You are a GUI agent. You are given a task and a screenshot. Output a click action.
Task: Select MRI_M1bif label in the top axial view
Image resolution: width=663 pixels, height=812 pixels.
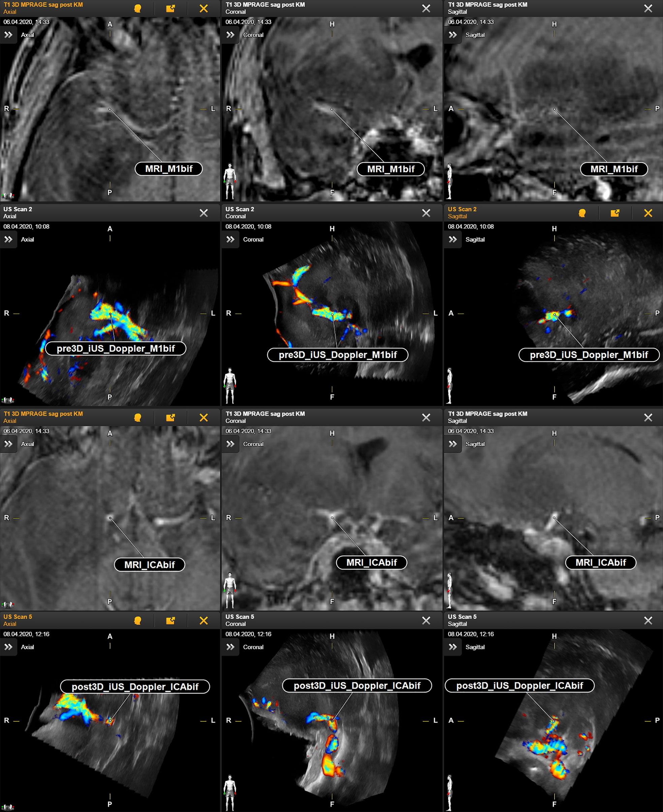[x=168, y=169]
